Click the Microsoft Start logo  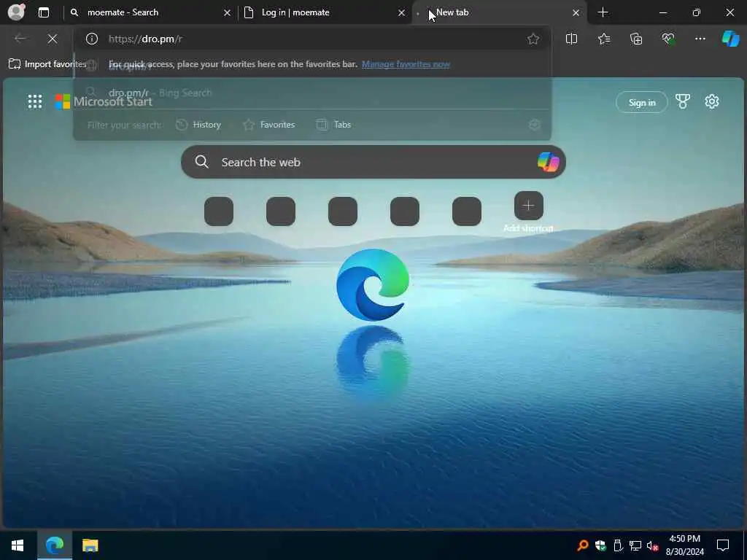point(104,101)
